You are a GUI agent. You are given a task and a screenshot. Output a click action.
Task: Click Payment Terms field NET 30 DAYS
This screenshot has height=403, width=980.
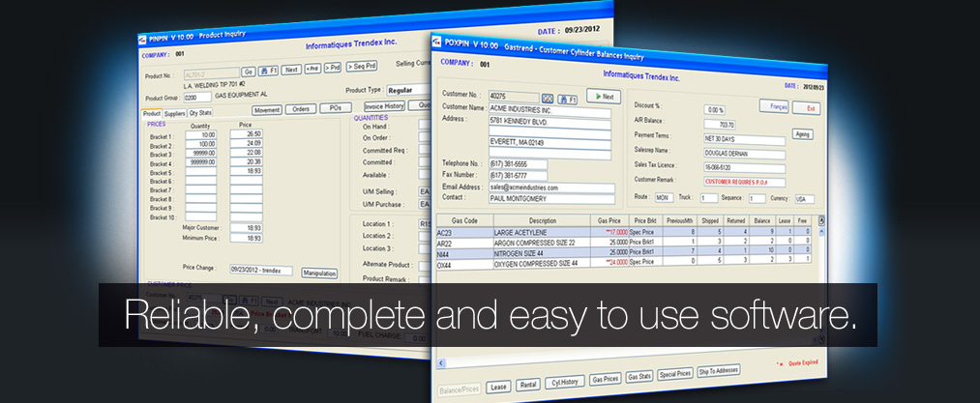(x=744, y=140)
